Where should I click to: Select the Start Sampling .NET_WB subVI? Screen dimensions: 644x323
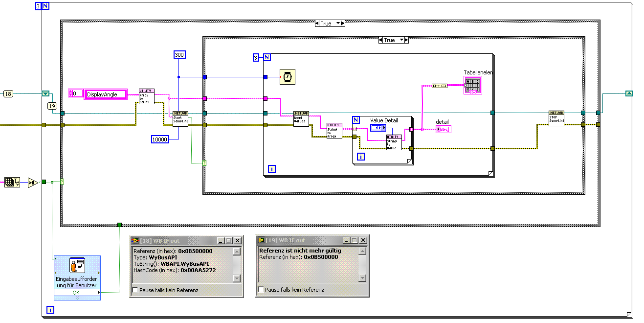[x=180, y=119]
